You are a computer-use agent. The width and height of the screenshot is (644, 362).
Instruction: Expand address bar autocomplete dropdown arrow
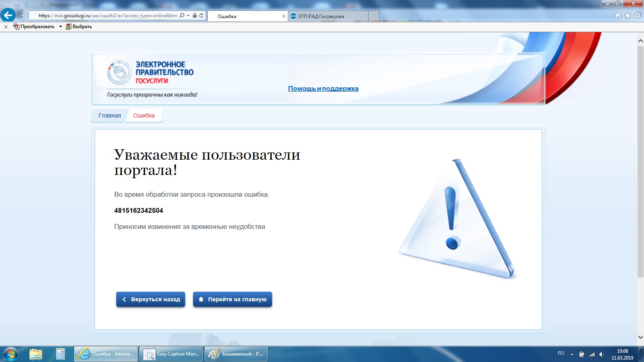tap(188, 16)
